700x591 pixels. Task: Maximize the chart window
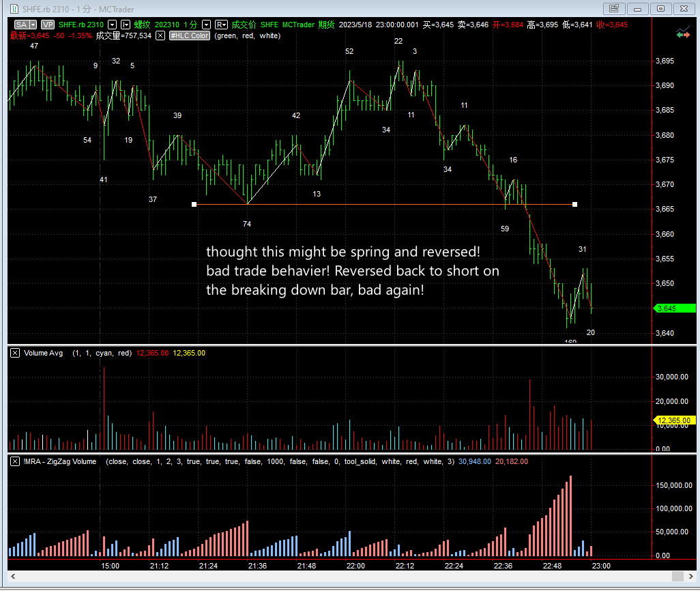click(660, 8)
